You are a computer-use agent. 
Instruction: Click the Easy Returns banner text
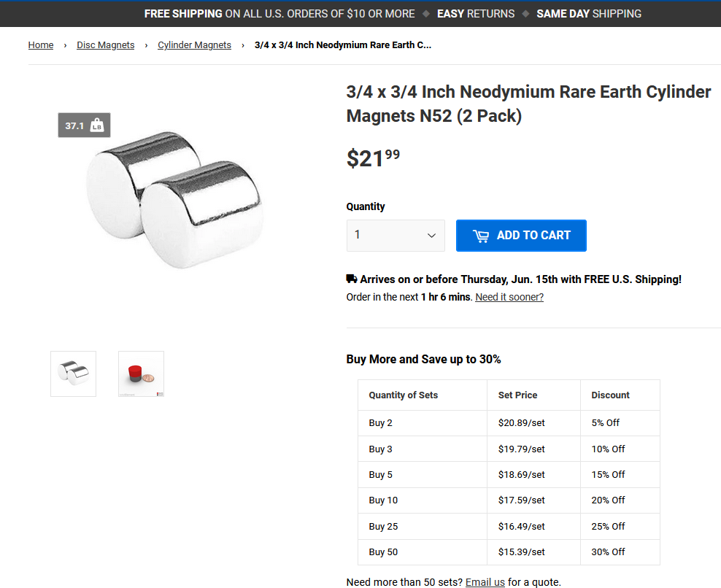pos(476,14)
